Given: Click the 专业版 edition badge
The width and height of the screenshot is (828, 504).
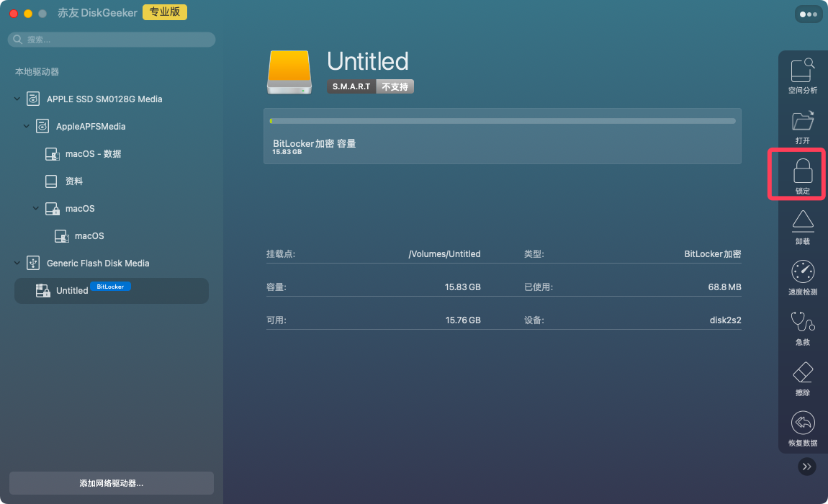Looking at the screenshot, I should pyautogui.click(x=165, y=12).
